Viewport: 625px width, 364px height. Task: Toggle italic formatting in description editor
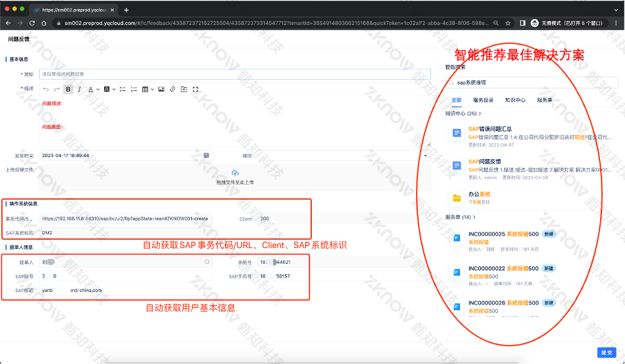pyautogui.click(x=79, y=89)
